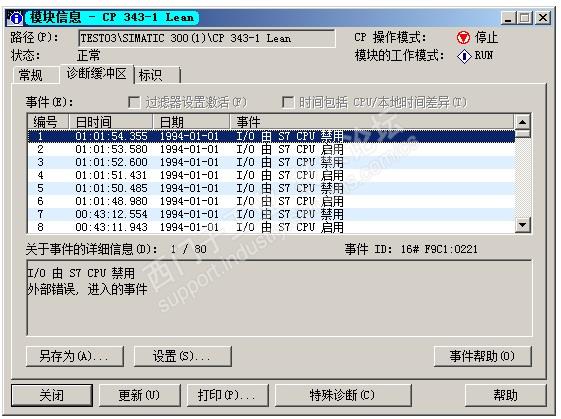Open 特殊诊断(C) button
This screenshot has height=419, width=561.
pos(343,395)
